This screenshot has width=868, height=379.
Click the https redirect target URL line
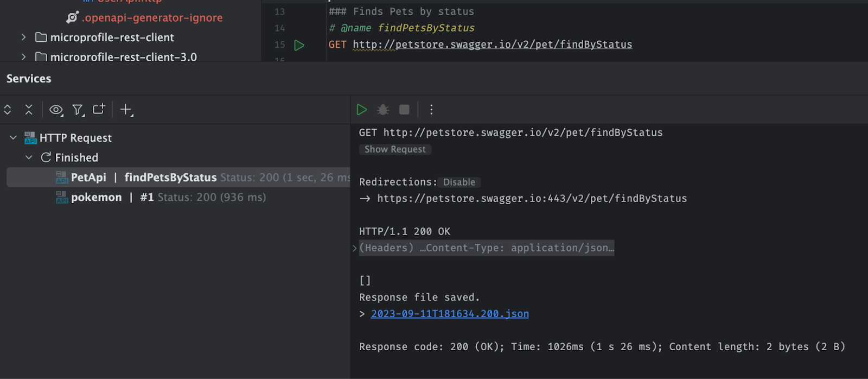point(532,199)
